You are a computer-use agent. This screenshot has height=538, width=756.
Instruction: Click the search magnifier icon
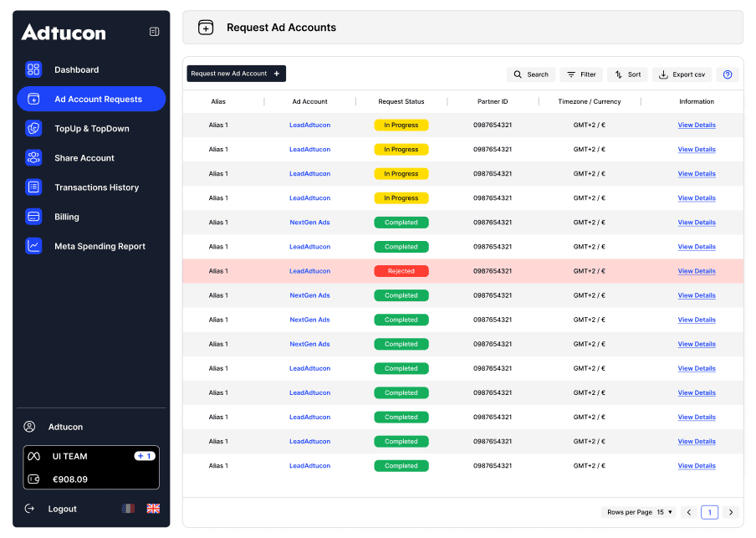[x=518, y=74]
